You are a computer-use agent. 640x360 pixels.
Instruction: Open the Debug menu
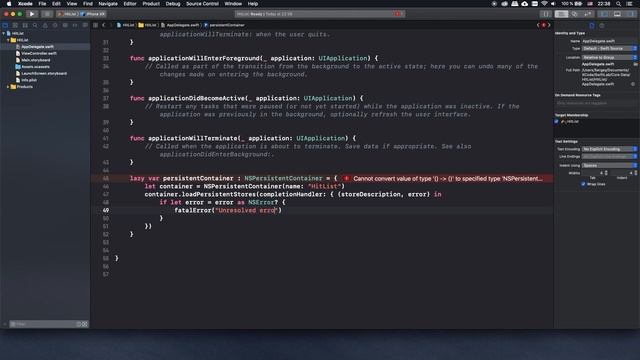[173, 4]
